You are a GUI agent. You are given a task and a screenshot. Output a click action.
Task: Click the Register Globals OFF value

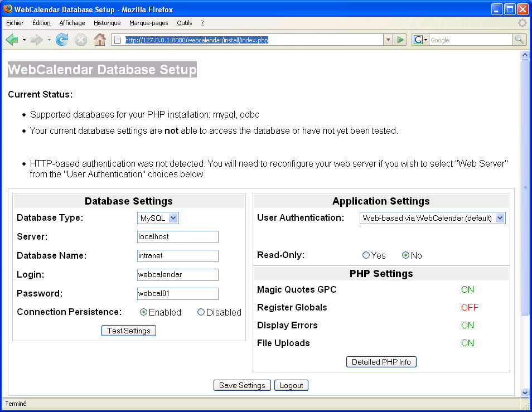point(470,307)
